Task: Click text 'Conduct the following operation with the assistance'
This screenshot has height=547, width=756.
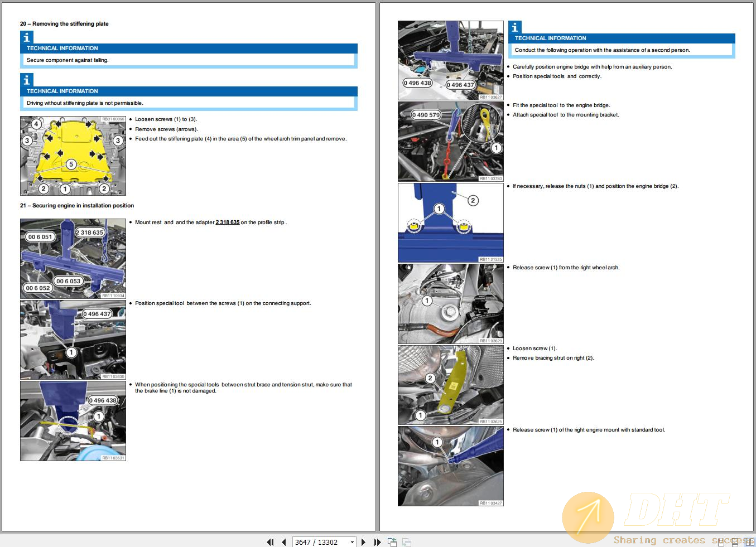Action: [x=603, y=50]
